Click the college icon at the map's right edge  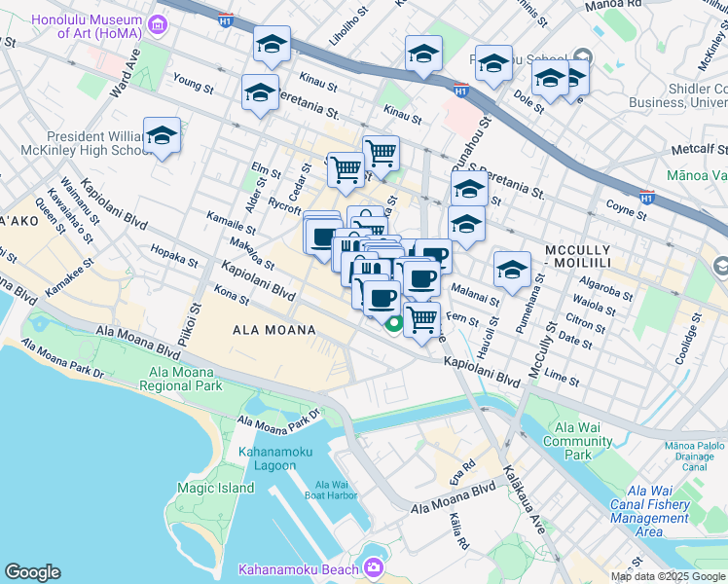[x=721, y=267]
